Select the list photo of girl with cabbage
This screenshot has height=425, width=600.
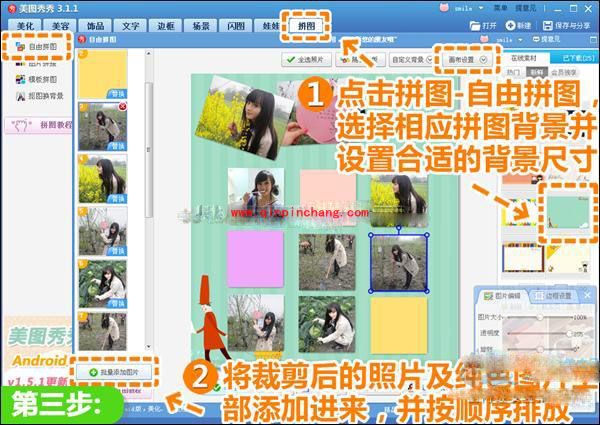pos(103,284)
